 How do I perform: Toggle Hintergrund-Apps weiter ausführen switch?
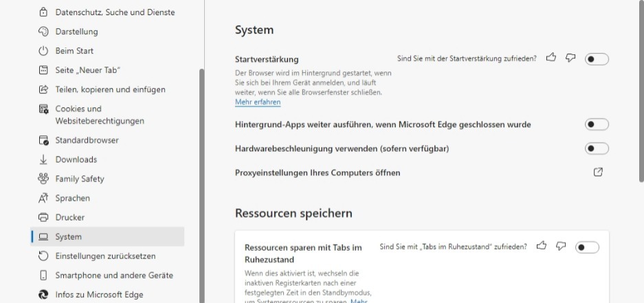tap(597, 124)
